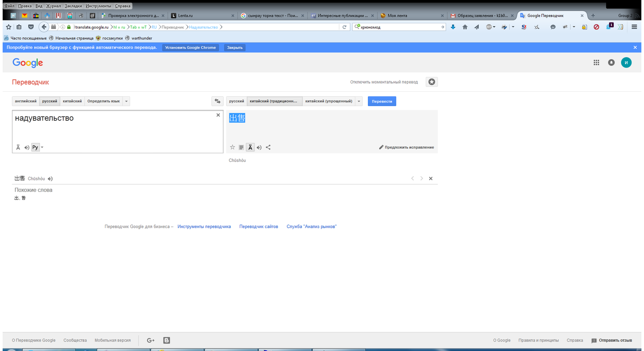Open the Журнал menu

[x=53, y=6]
